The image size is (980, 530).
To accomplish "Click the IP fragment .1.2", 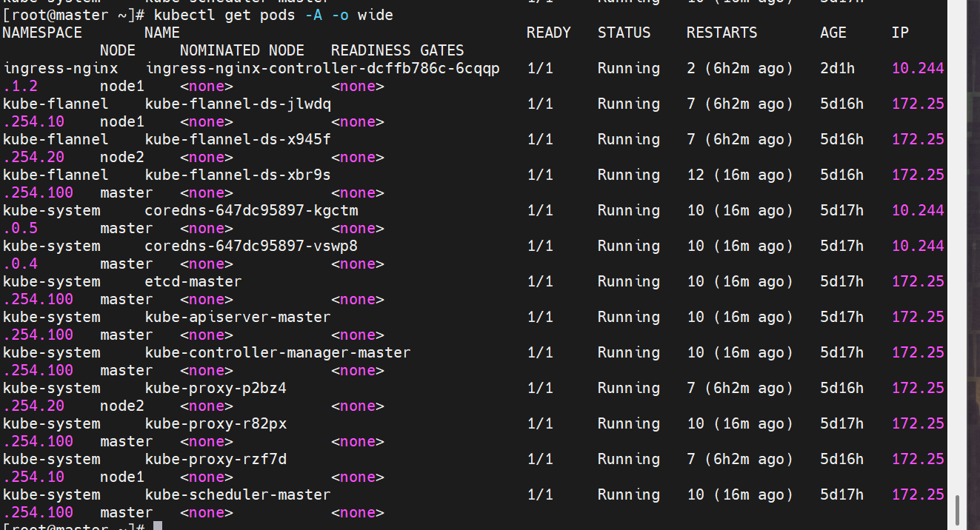I will point(20,86).
